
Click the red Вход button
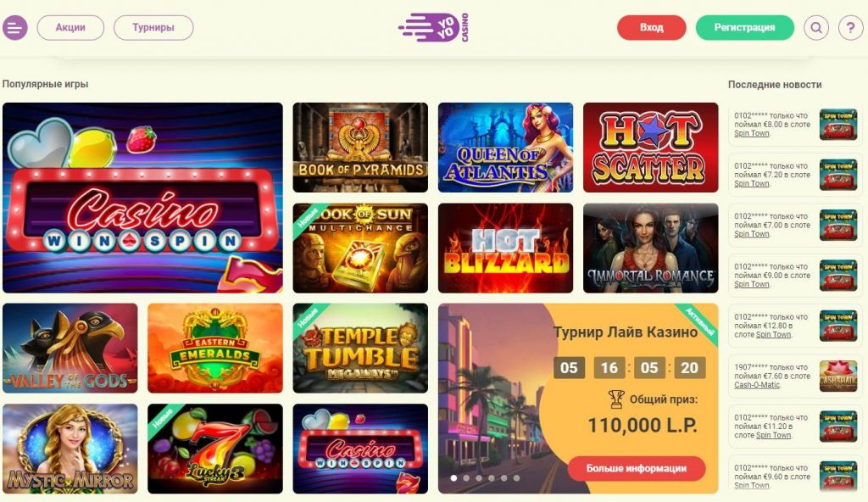(x=652, y=27)
